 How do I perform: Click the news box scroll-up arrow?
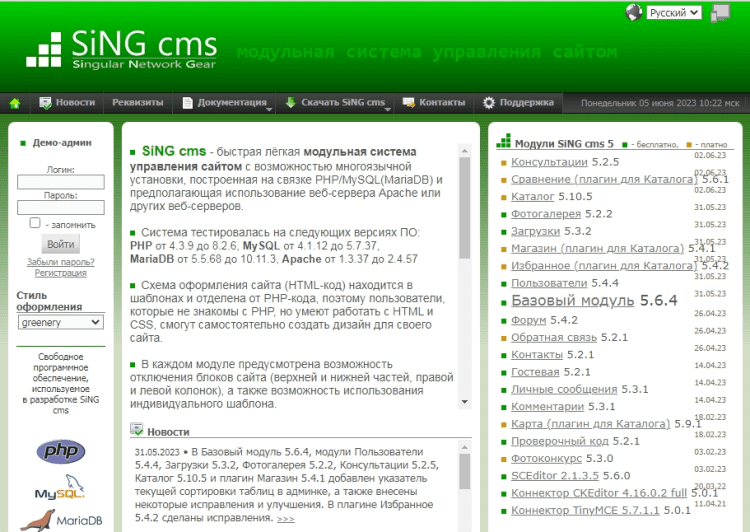coord(464,447)
